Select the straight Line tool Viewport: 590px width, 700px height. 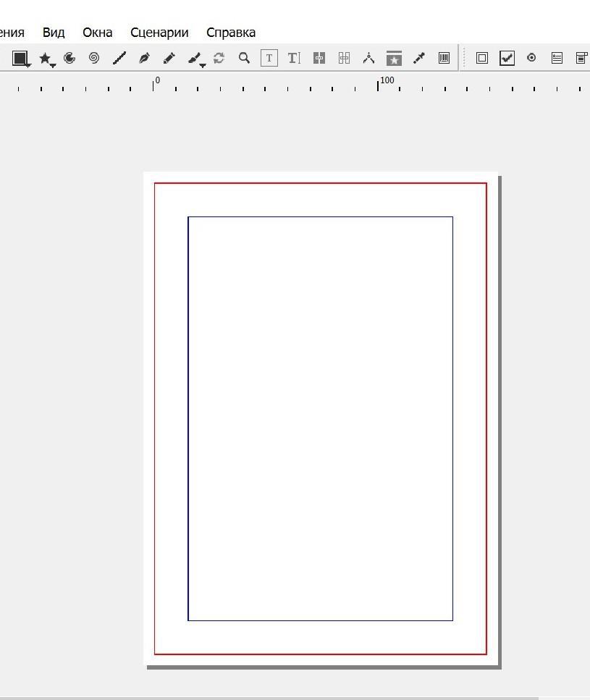pos(119,58)
